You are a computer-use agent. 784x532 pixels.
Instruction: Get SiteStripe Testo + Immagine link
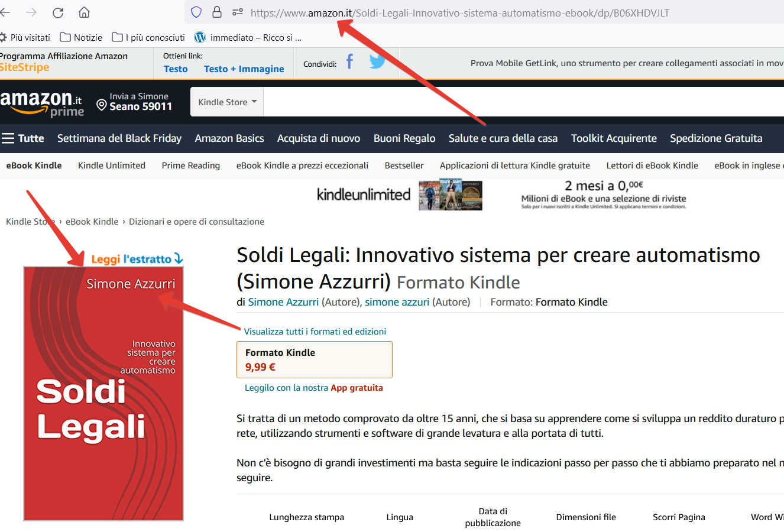[244, 69]
